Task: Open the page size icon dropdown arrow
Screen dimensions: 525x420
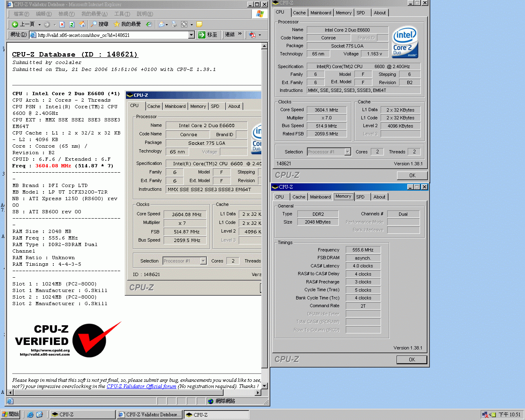Action: coord(192,25)
